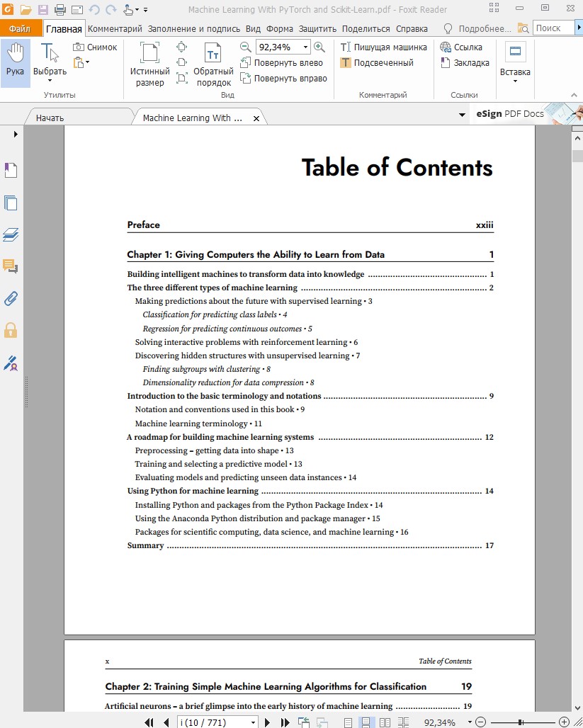583x728 pixels.
Task: Open the Attachments paperclip panel
Action: (11, 298)
